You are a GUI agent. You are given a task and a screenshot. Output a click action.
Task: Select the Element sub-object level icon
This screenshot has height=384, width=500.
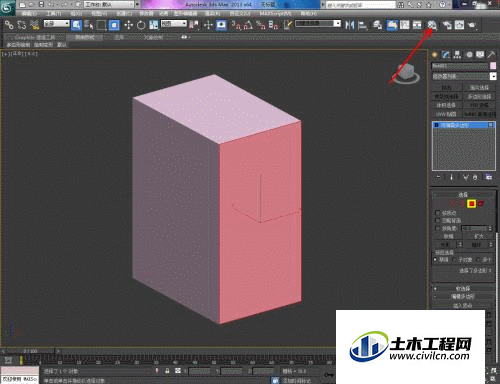481,203
